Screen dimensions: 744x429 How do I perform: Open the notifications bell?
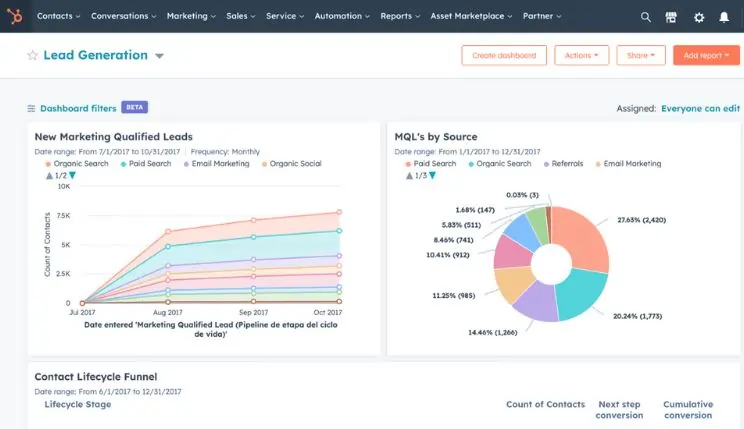pos(724,17)
